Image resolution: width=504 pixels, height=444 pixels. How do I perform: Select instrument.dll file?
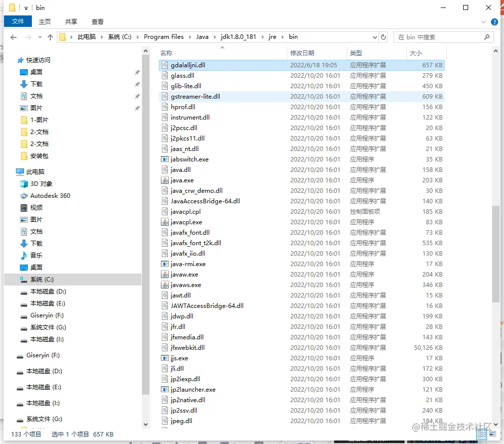(x=190, y=117)
